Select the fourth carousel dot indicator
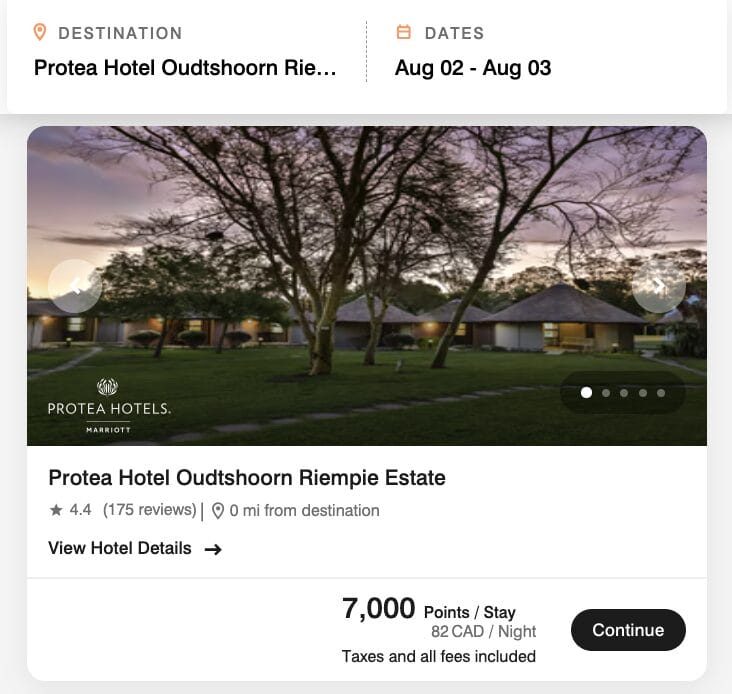This screenshot has width=732, height=694. tap(642, 393)
